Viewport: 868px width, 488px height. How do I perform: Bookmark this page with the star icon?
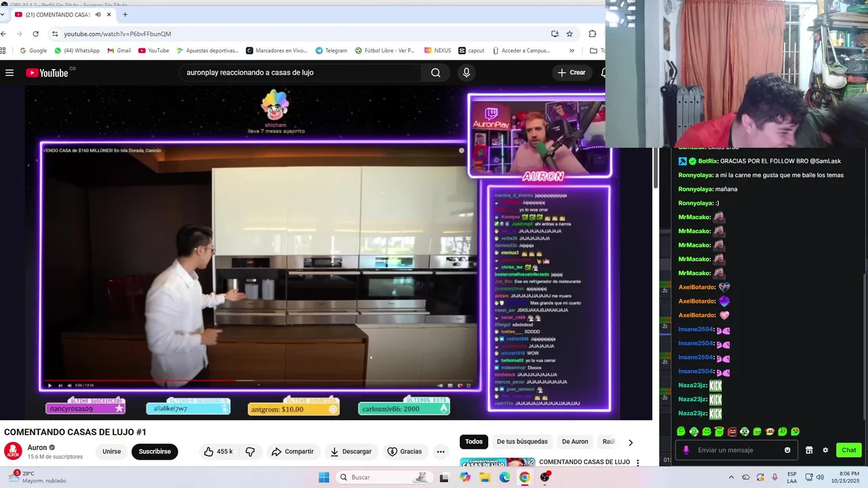(570, 34)
